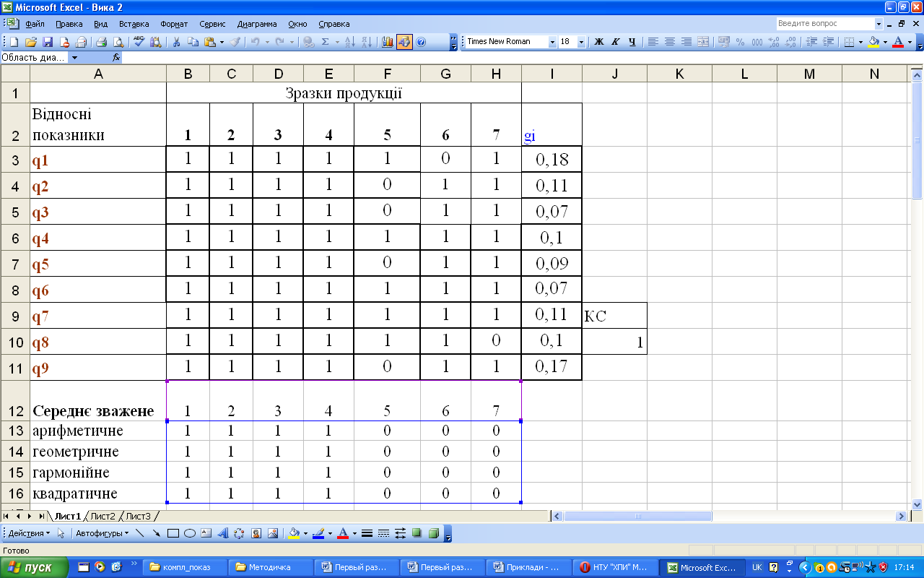This screenshot has height=578, width=924.
Task: Open the Line Style options
Action: click(367, 533)
